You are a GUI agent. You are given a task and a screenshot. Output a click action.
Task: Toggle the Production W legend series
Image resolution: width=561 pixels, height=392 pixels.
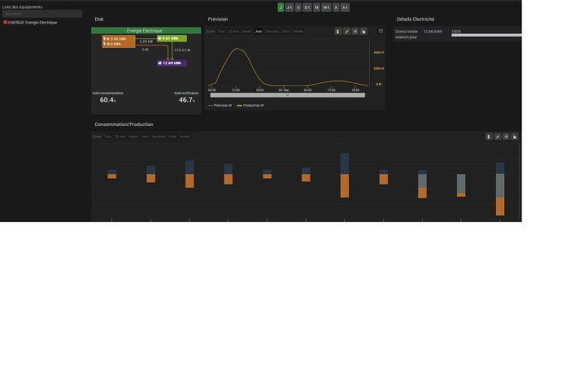click(250, 105)
